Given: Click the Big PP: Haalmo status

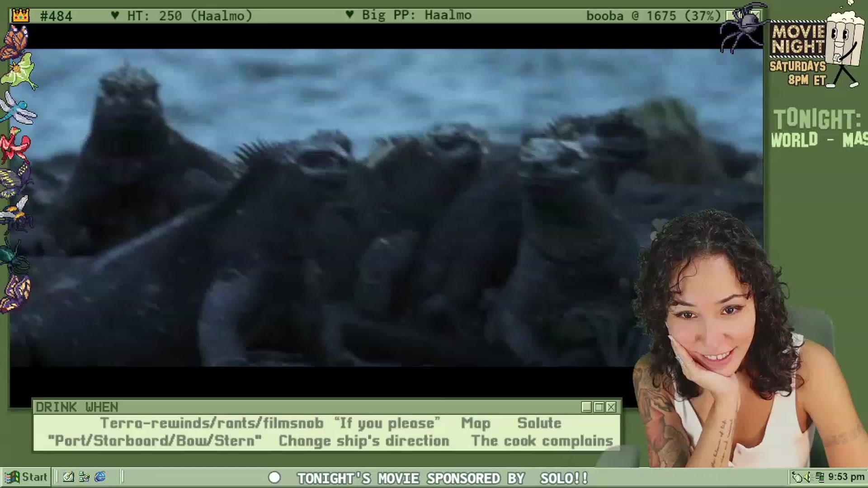Looking at the screenshot, I should pyautogui.click(x=409, y=15).
